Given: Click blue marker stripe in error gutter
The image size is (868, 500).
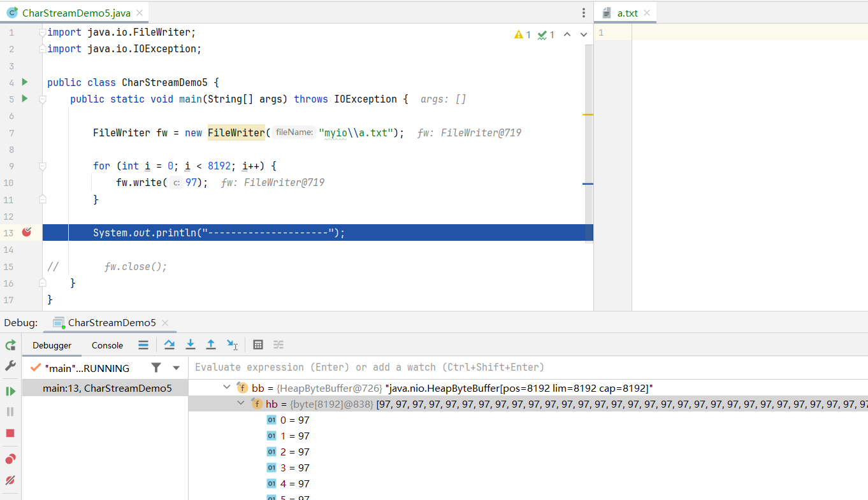Looking at the screenshot, I should tap(588, 183).
